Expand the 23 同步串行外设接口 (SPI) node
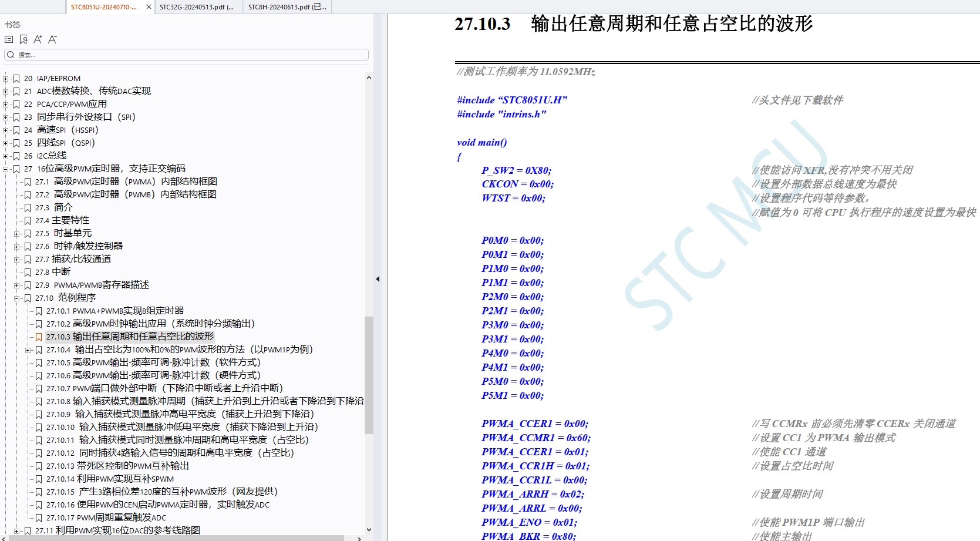 tap(6, 117)
